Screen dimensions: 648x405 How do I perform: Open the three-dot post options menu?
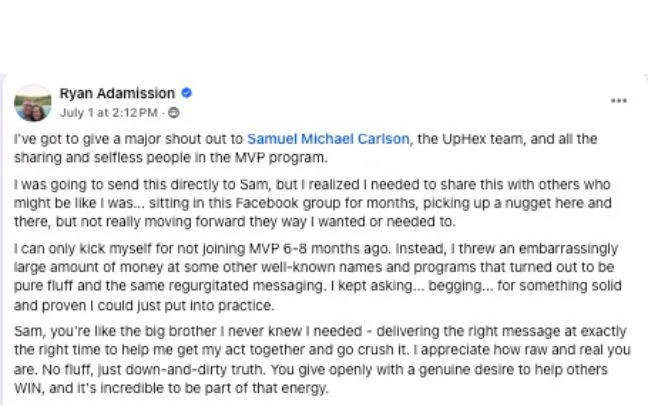point(619,101)
